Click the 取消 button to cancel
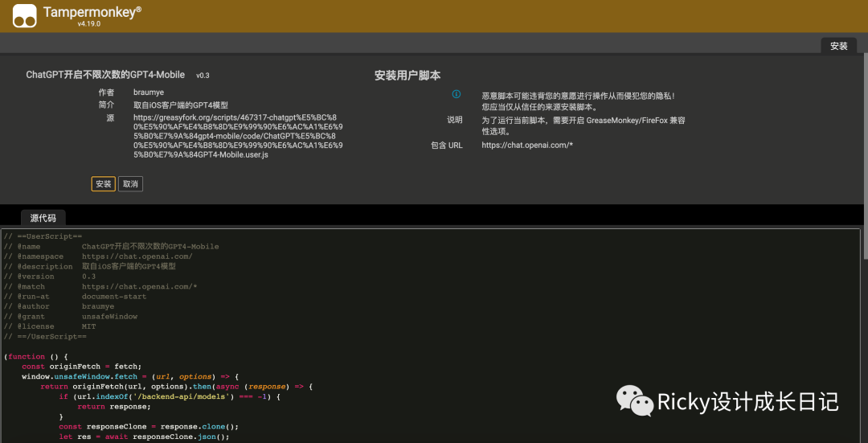868x443 pixels. (131, 184)
